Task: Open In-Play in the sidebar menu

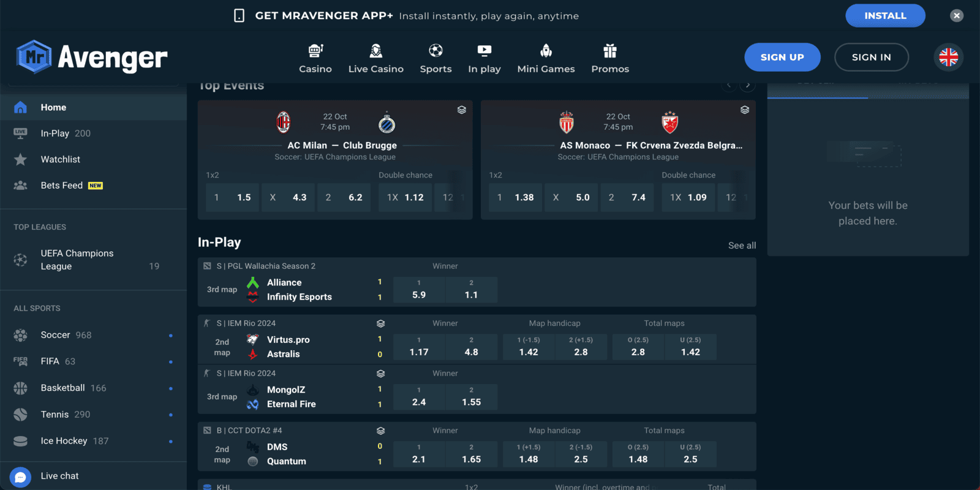Action: pos(55,134)
